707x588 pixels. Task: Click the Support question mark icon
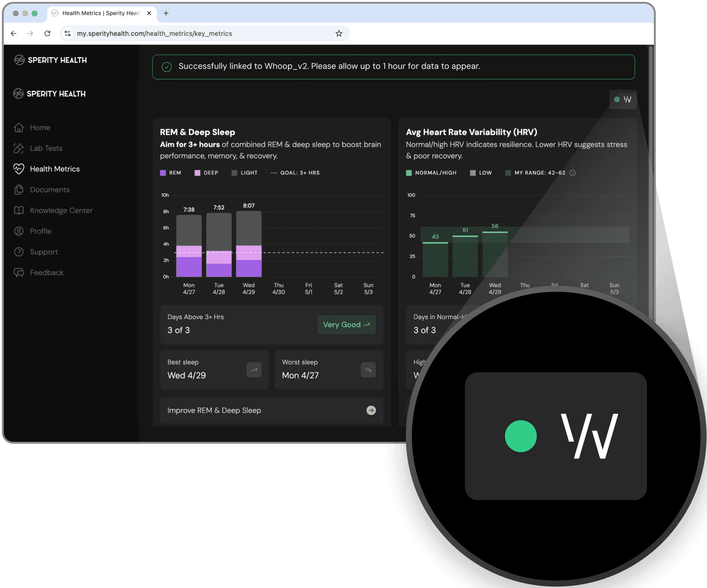click(19, 251)
